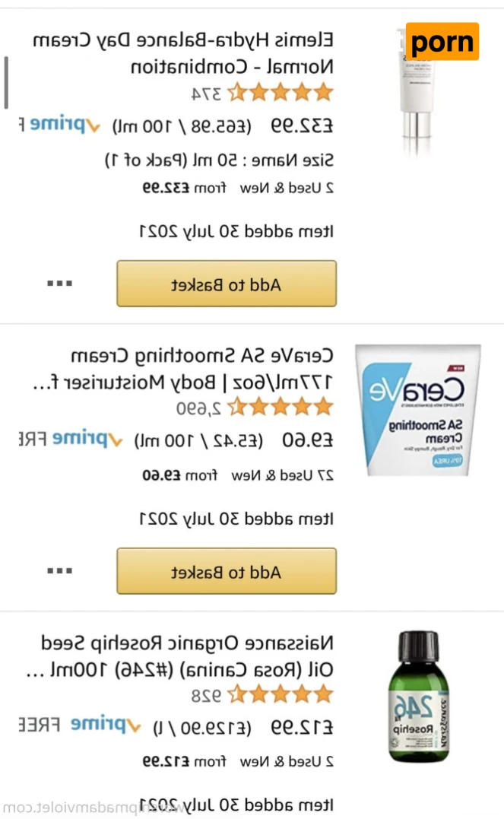
Task: Click the vertical scrollbar handle at the list edge
Action: 6,81
